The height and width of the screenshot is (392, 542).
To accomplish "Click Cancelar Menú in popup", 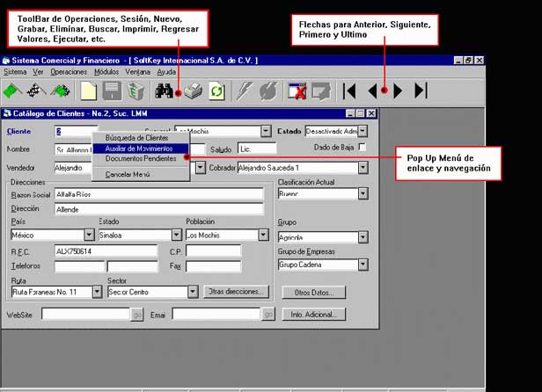I will [x=141, y=174].
